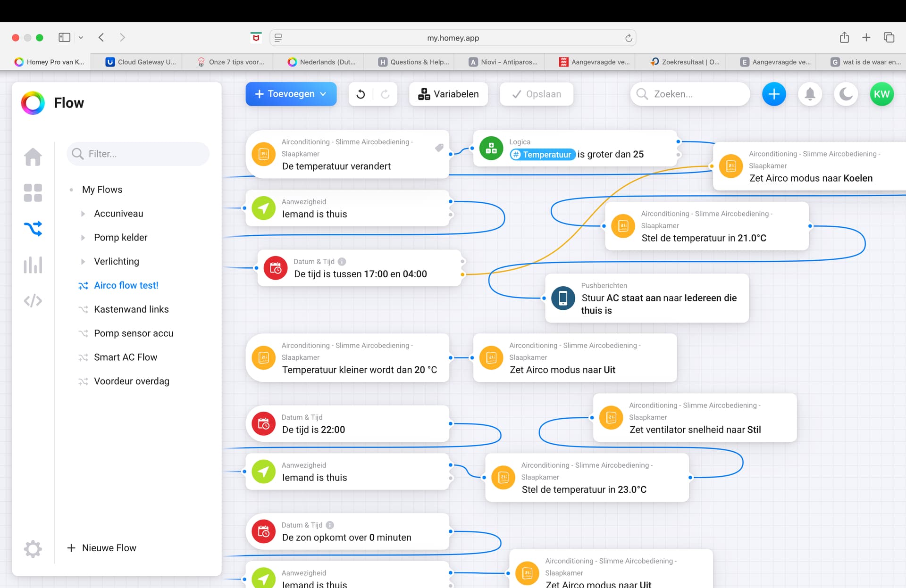906x588 pixels.
Task: Switch to the Cloud Gateway browser tab
Action: pyautogui.click(x=141, y=62)
